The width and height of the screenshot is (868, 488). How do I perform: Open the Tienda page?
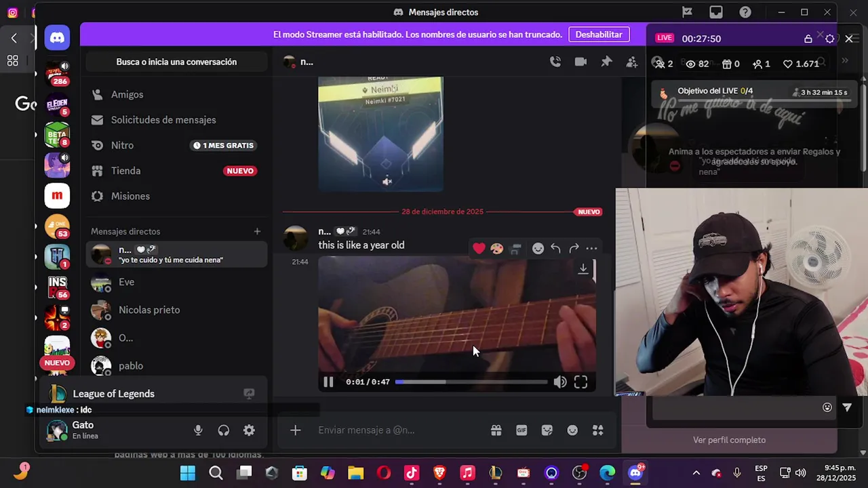pos(176,171)
